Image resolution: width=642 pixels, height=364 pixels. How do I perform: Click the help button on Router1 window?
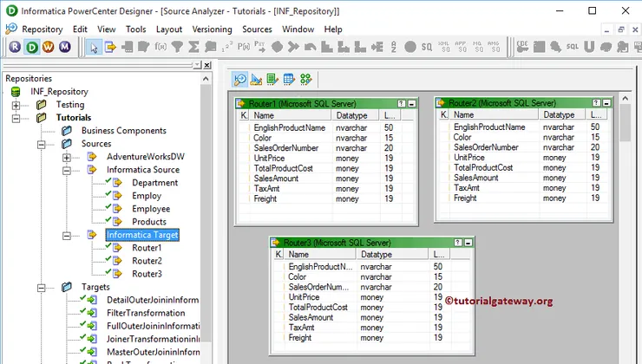402,104
